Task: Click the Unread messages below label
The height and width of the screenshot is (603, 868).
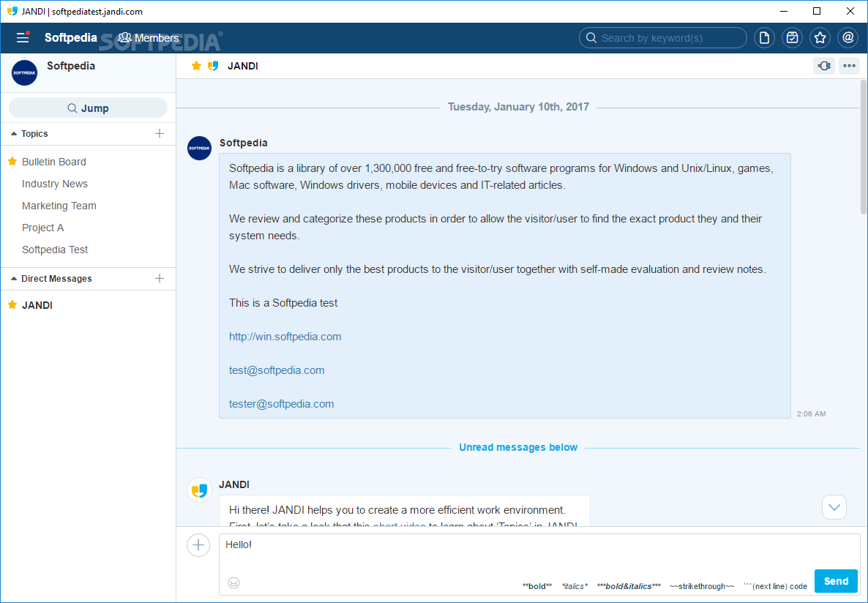Action: point(518,447)
